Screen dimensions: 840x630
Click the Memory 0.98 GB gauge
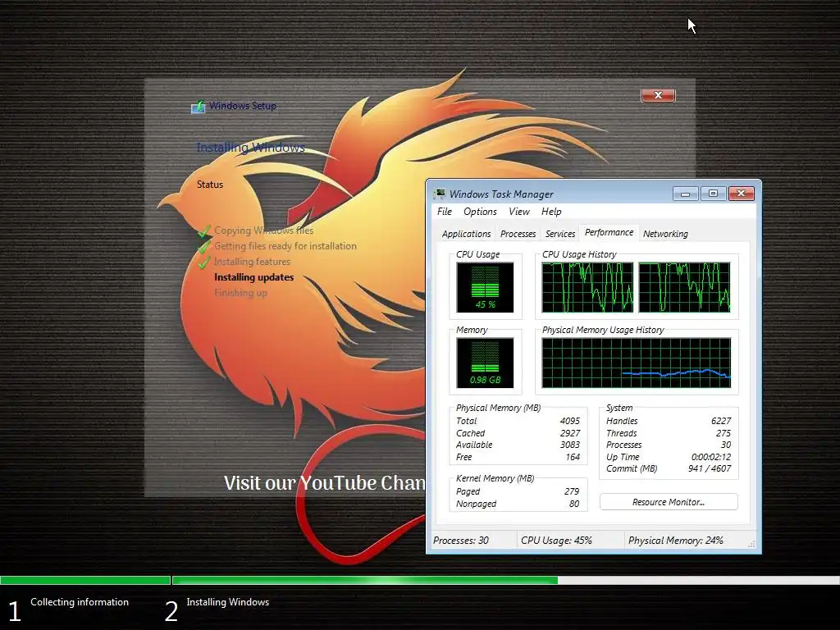point(485,363)
